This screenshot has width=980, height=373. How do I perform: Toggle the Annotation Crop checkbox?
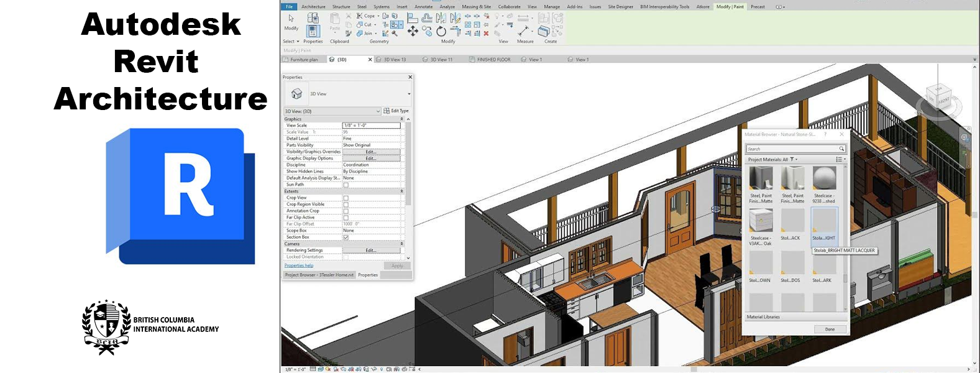click(346, 211)
